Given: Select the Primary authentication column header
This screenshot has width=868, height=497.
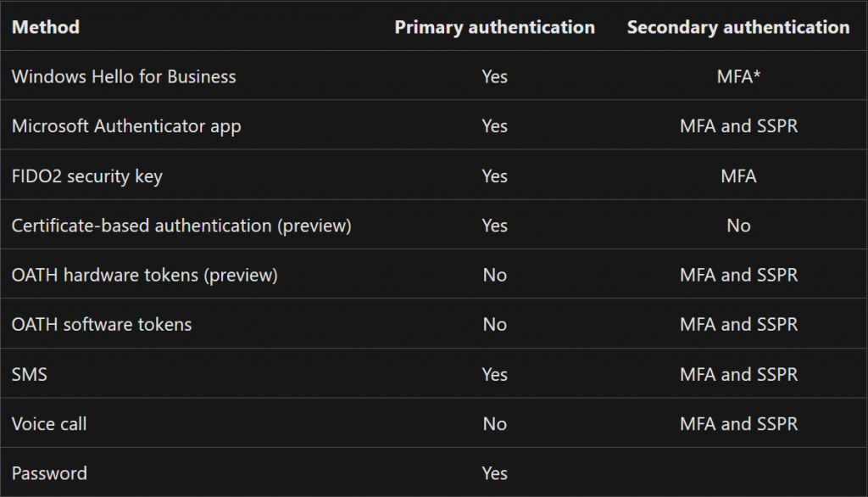Looking at the screenshot, I should click(494, 27).
